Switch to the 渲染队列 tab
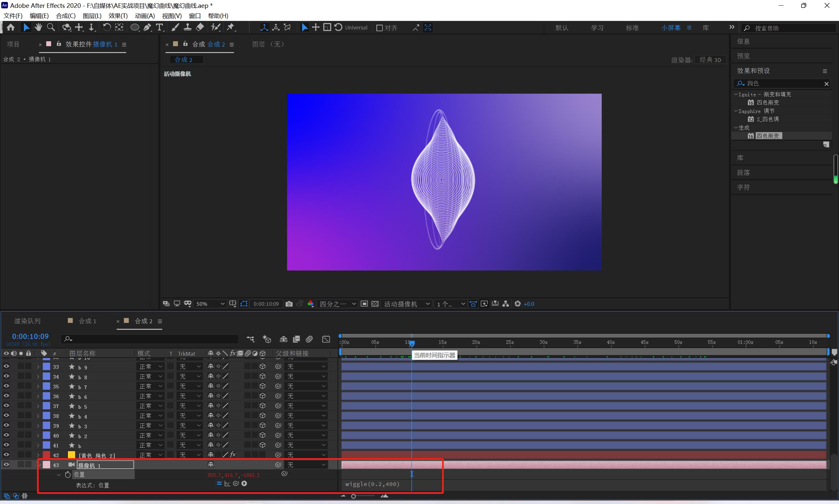Screen dimensions: 839x504 [x=27, y=321]
